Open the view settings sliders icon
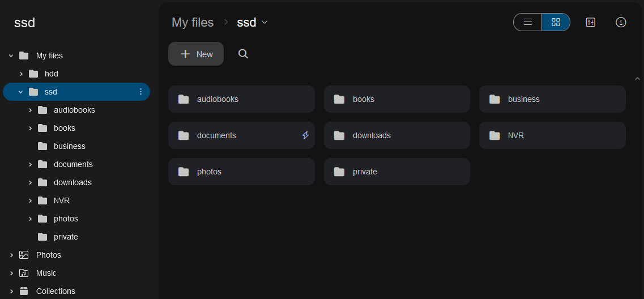This screenshot has width=644, height=299. [590, 22]
